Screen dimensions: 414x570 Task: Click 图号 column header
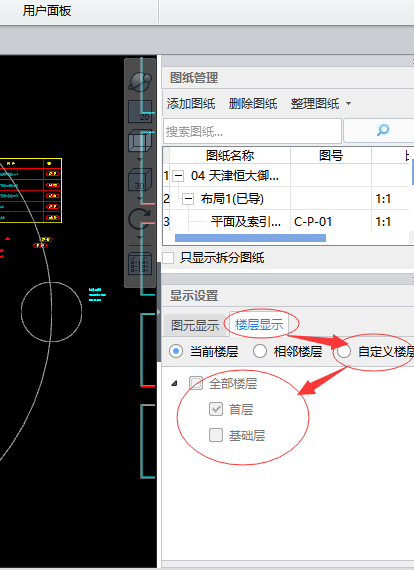coord(331,156)
